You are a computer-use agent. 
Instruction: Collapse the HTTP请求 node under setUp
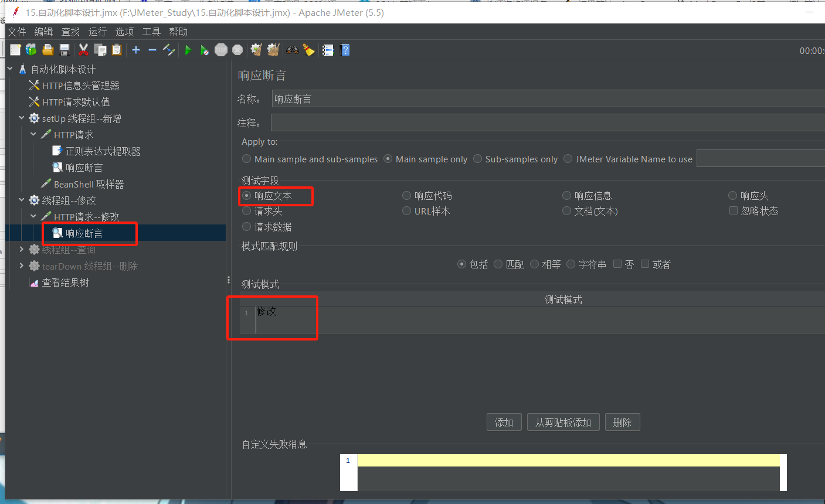point(33,135)
